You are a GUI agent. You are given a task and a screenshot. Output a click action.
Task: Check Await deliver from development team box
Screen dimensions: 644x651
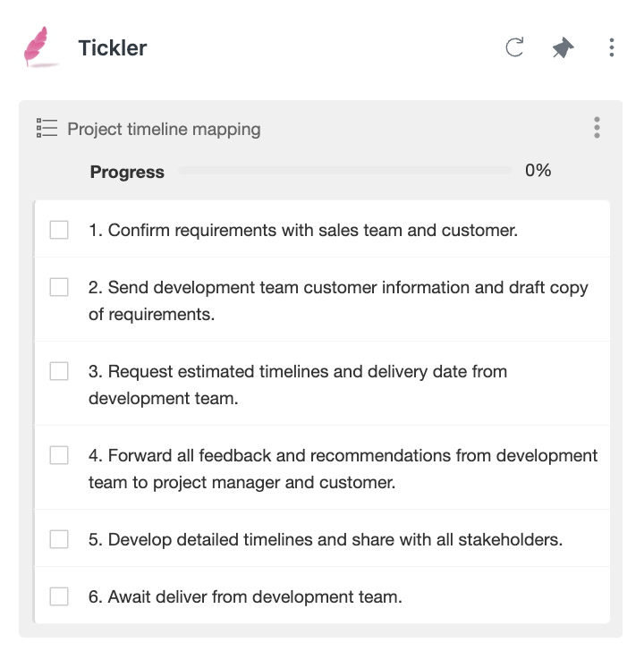point(59,596)
